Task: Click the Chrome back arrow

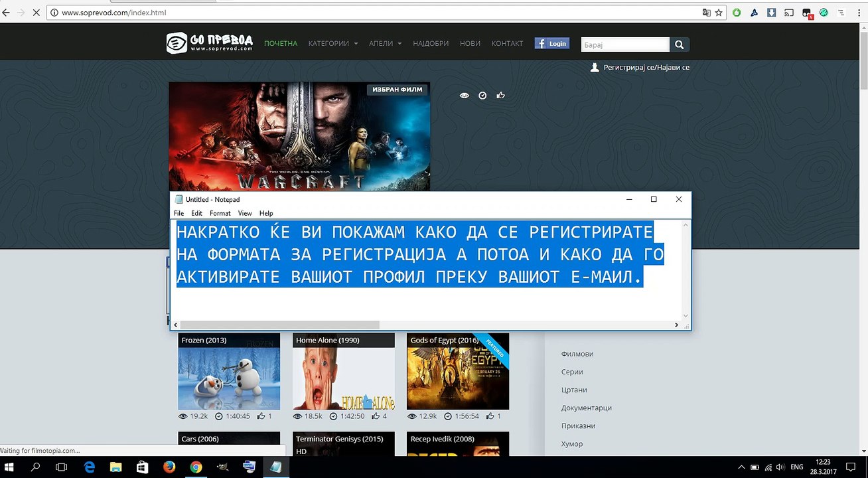Action: click(x=6, y=13)
